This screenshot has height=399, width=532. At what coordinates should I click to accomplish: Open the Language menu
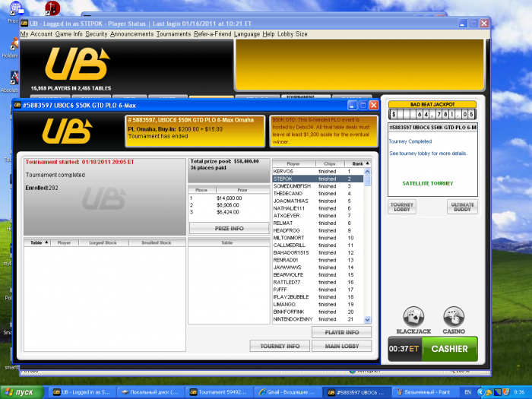247,34
